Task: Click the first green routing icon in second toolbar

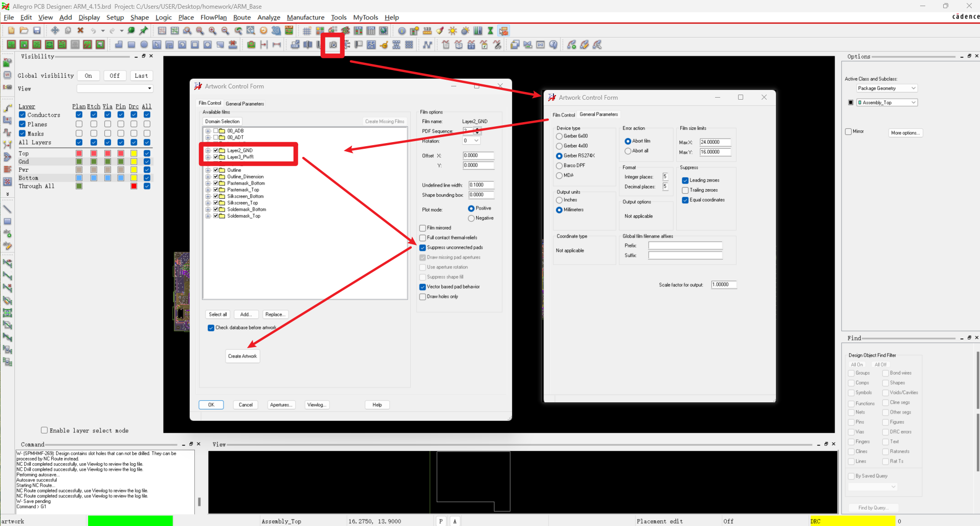Action: [x=11, y=45]
